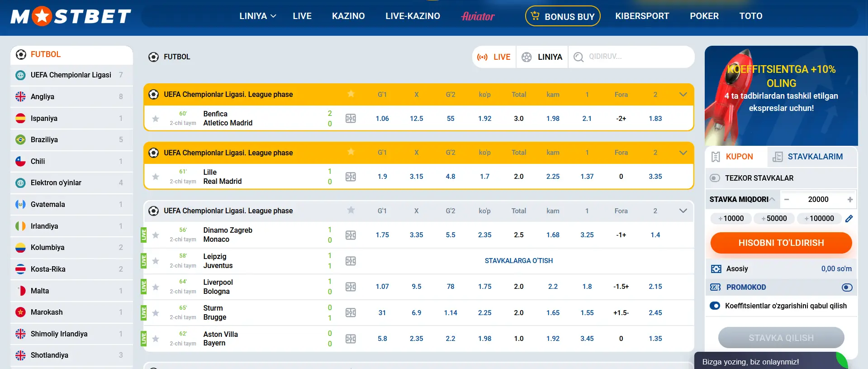Open UEFA Chempionlar Ligasi in sidebar
Viewport: 868px width, 369px height.
point(71,75)
